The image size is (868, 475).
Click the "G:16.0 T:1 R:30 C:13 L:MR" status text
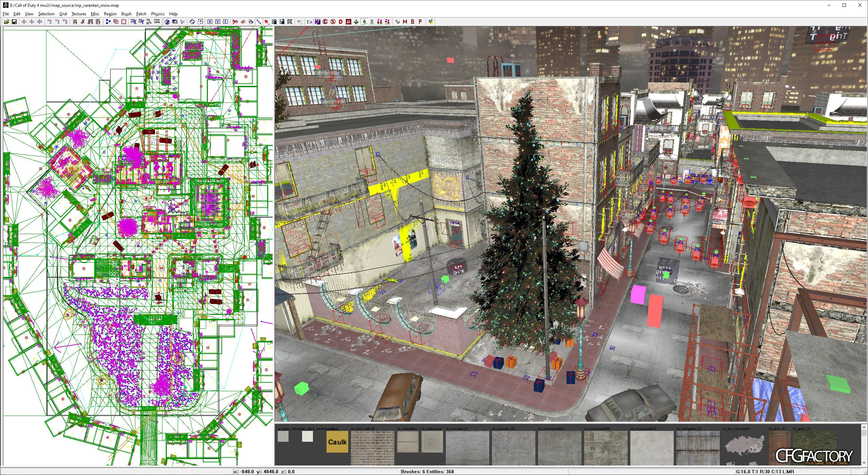tap(765, 472)
